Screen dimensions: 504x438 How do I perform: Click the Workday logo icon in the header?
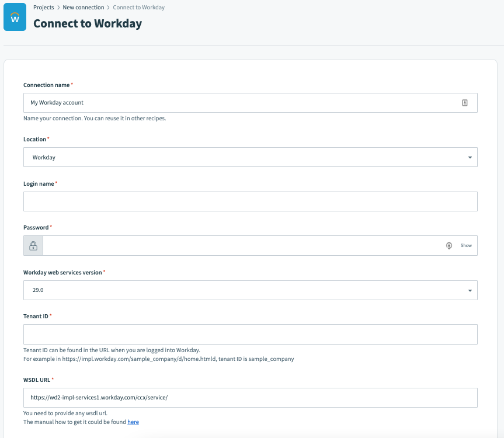pos(15,17)
